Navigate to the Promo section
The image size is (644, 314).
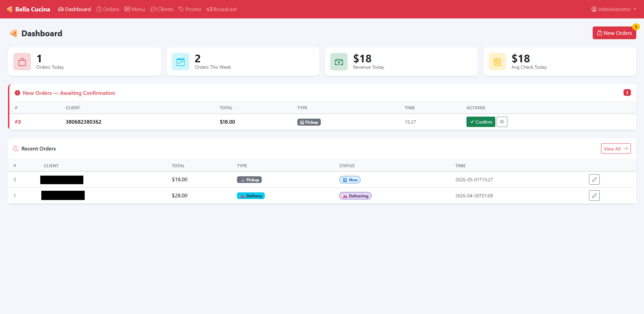click(190, 9)
